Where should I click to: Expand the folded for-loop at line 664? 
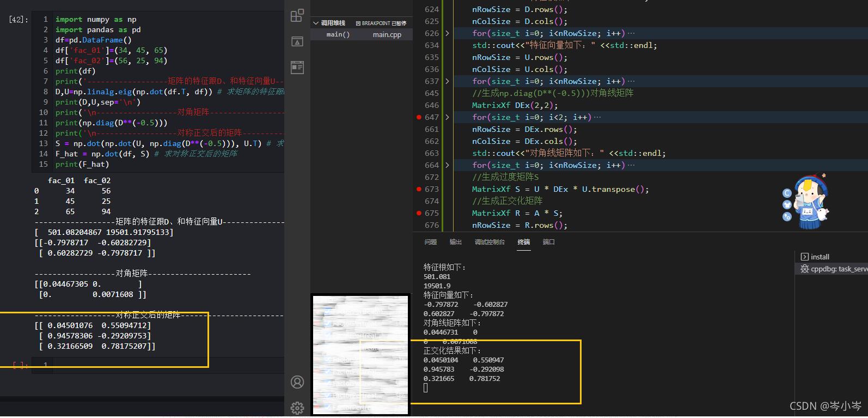pyautogui.click(x=448, y=165)
